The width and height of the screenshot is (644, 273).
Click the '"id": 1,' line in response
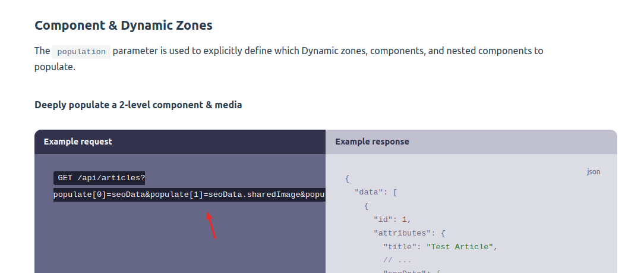[392, 219]
